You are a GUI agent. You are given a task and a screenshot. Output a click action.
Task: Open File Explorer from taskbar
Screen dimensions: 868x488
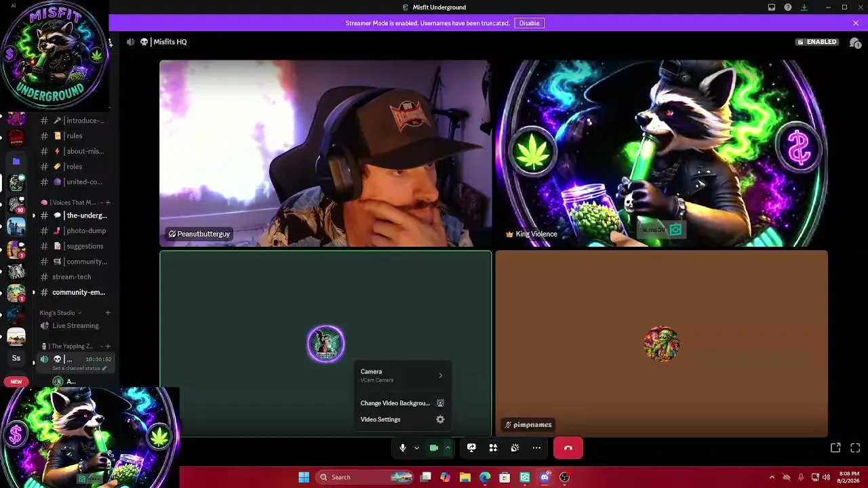[465, 477]
